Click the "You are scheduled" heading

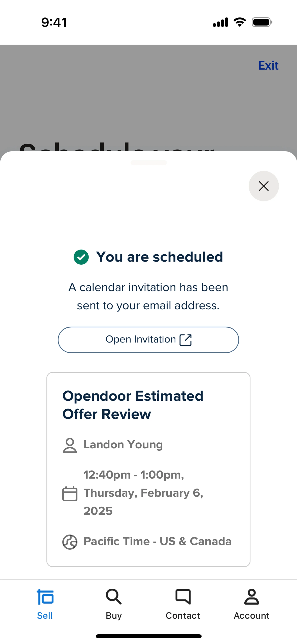pos(159,257)
